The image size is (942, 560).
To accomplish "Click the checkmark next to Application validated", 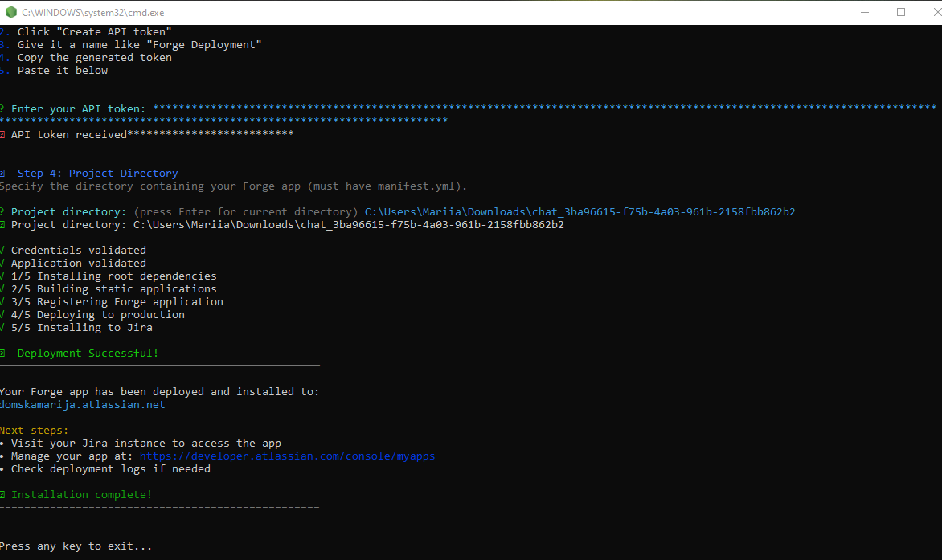I will coord(3,263).
